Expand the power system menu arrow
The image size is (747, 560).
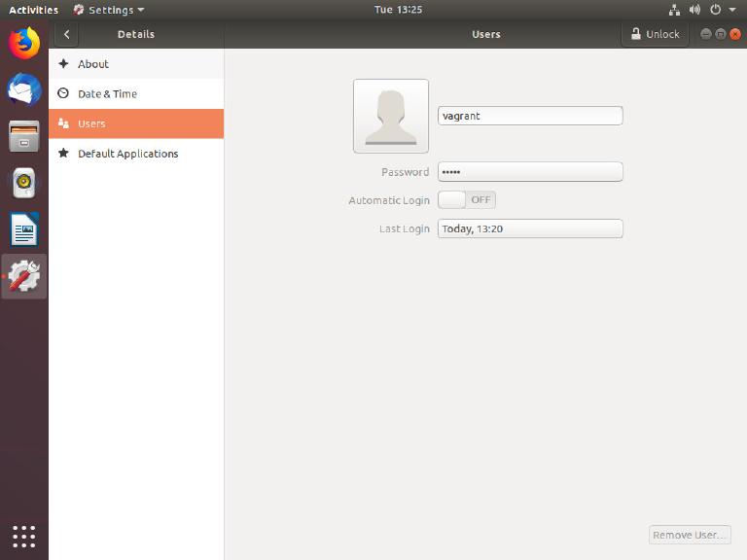click(732, 10)
